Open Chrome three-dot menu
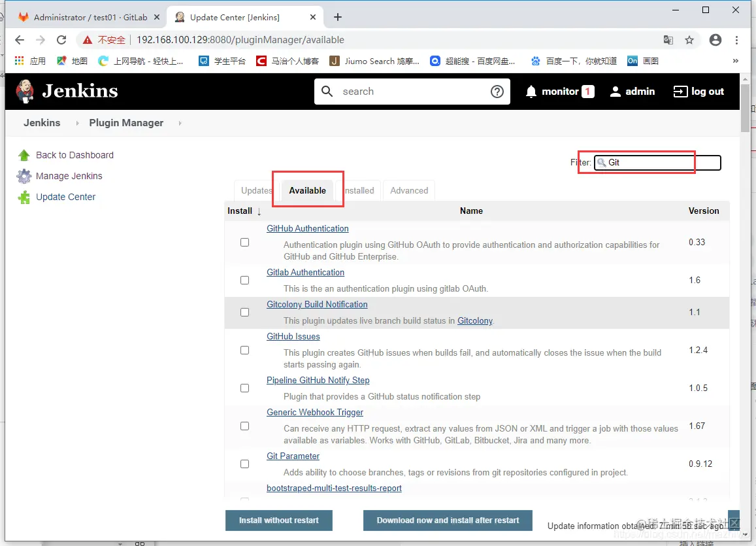The width and height of the screenshot is (756, 546). tap(736, 40)
